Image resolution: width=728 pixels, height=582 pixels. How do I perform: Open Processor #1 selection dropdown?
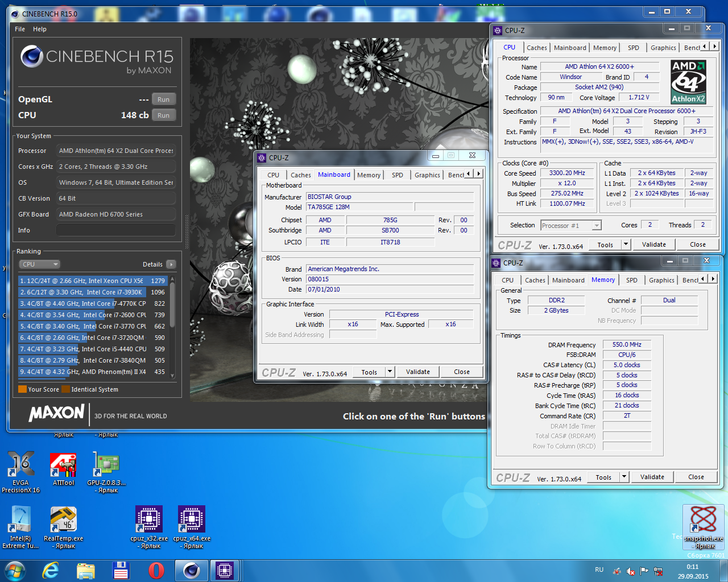coord(571,226)
